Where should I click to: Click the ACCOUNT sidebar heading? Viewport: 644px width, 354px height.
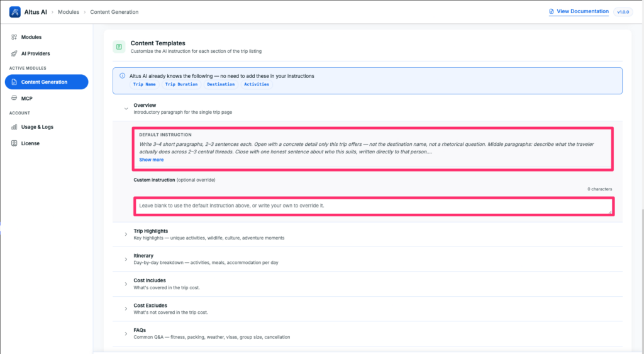pos(19,113)
